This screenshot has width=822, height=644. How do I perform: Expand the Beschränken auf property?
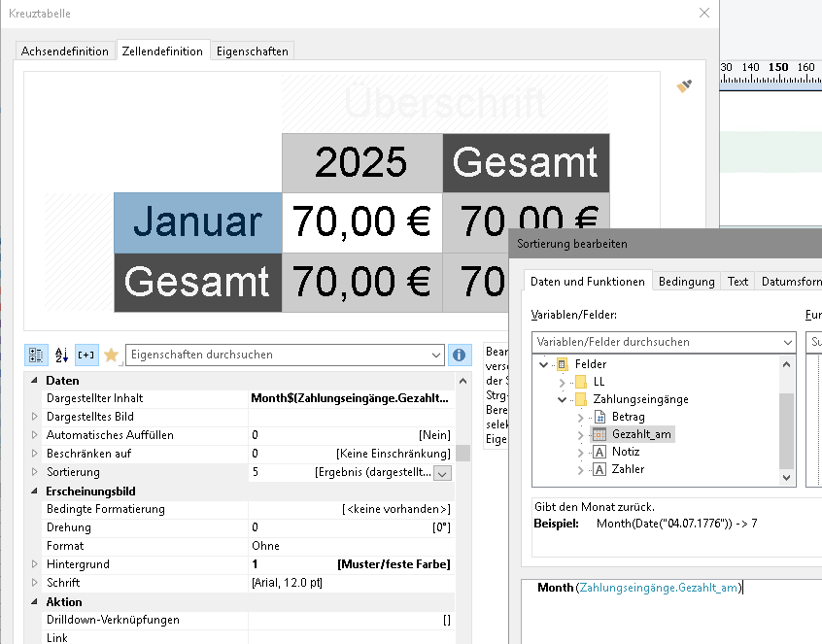pyautogui.click(x=35, y=454)
